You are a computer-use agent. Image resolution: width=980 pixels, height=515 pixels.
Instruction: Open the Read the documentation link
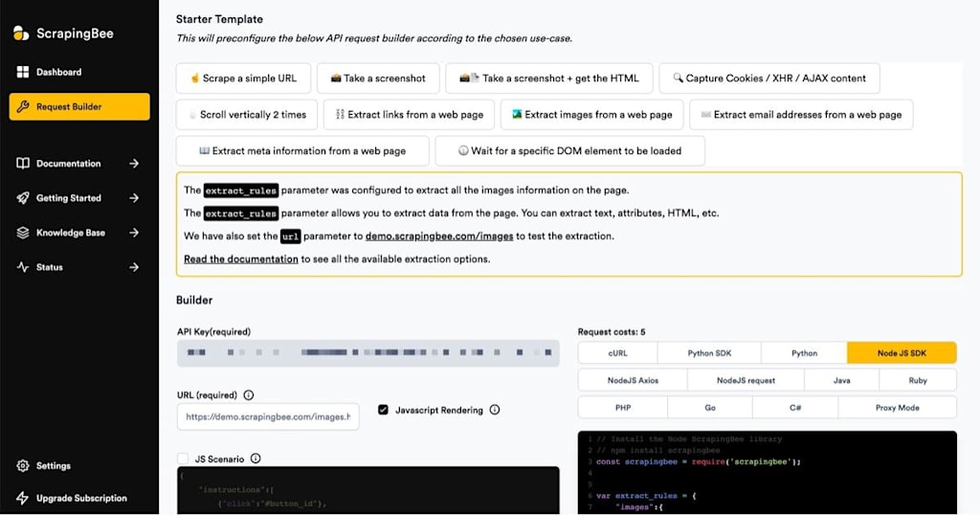[x=240, y=258]
